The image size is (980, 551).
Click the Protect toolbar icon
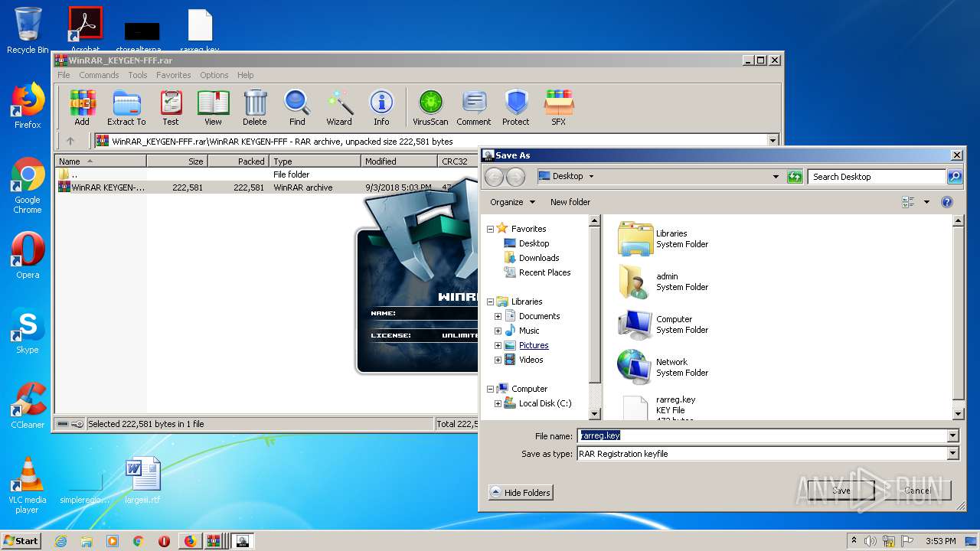(516, 107)
